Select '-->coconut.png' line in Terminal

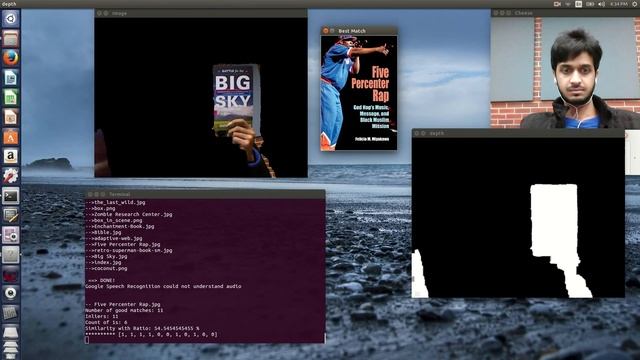click(106, 269)
